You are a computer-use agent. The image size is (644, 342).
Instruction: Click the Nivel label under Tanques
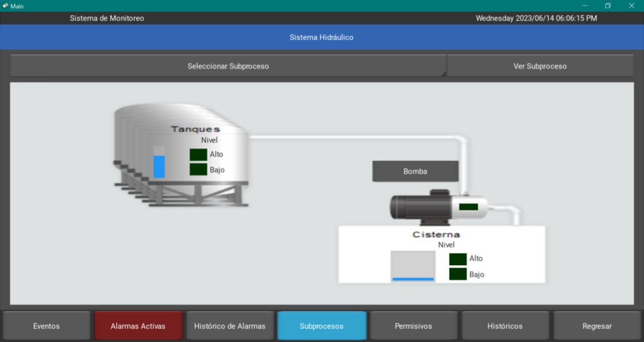coord(209,140)
